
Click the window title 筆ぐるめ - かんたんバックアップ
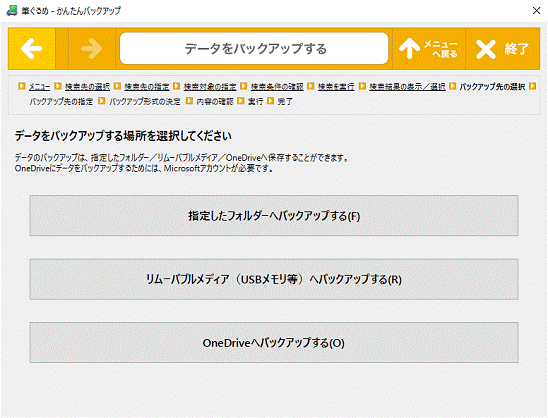[71, 10]
